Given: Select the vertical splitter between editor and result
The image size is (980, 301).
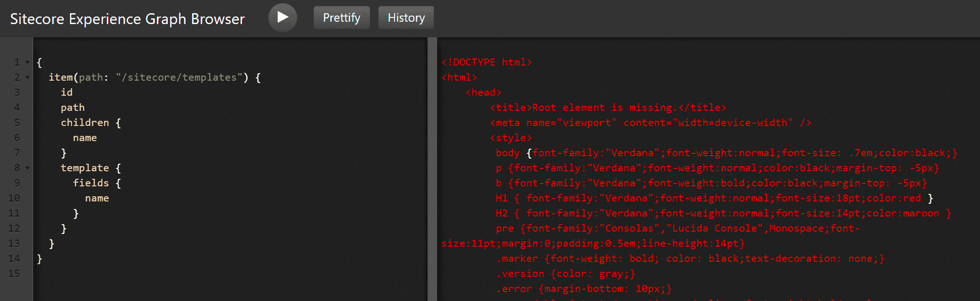Looking at the screenshot, I should [x=432, y=169].
